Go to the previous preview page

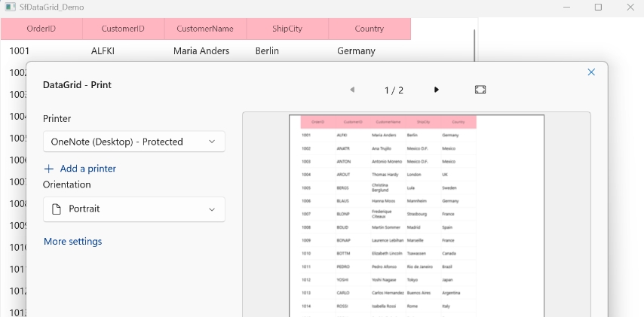(x=352, y=90)
